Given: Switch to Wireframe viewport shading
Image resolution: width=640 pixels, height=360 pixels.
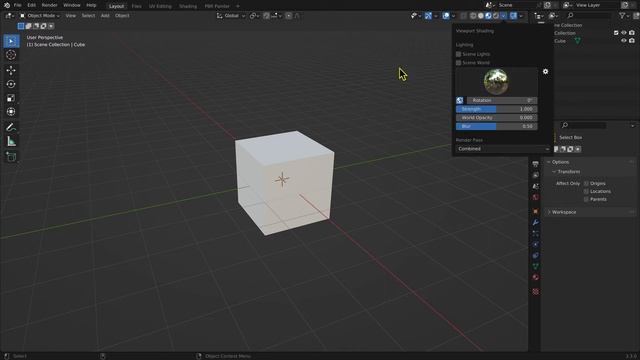Looking at the screenshot, I should (473, 16).
